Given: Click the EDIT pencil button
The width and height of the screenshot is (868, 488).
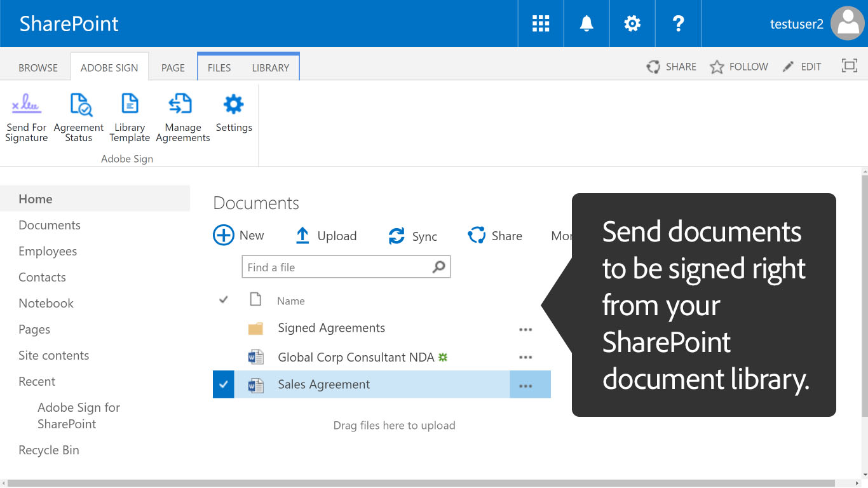Looking at the screenshot, I should [802, 67].
